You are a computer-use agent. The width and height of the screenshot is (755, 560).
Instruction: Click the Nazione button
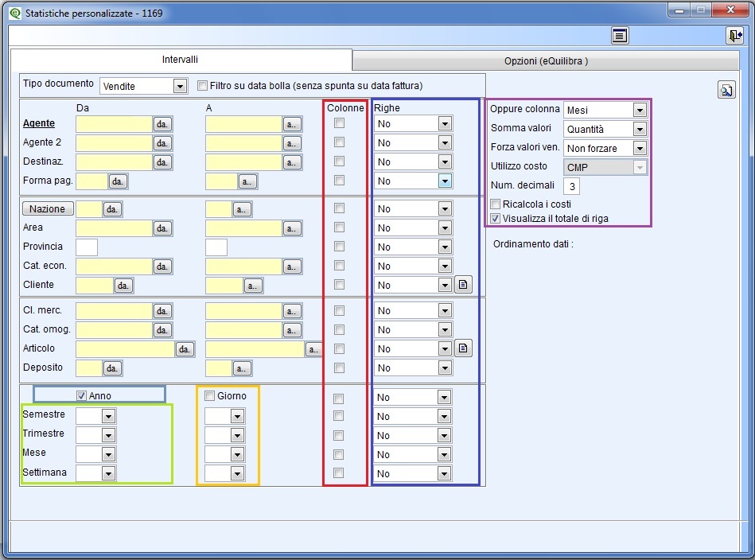48,208
